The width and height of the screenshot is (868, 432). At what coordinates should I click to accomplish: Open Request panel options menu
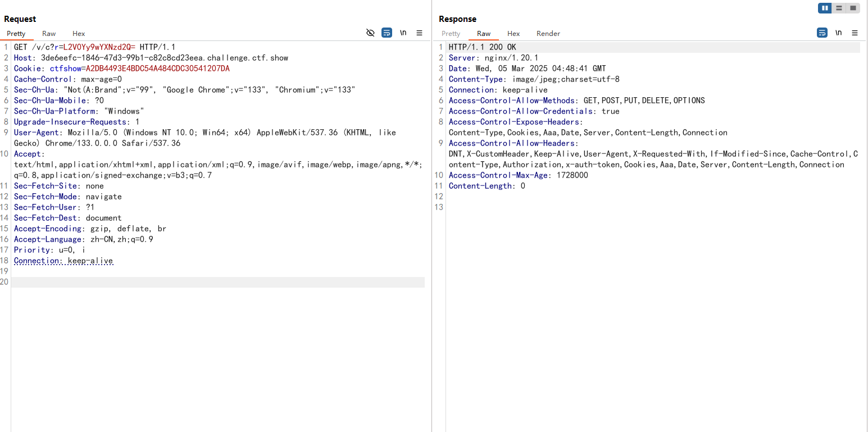coord(419,33)
